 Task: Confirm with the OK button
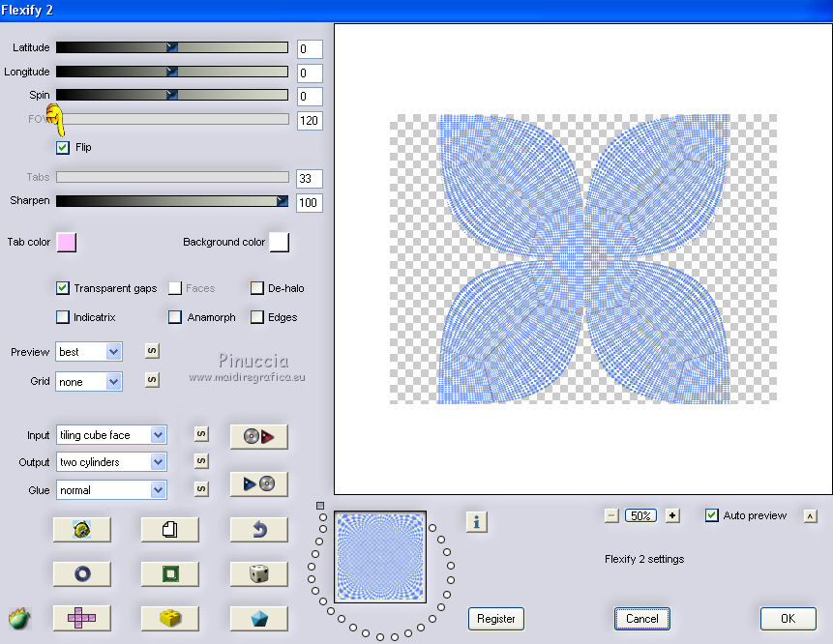tap(788, 619)
